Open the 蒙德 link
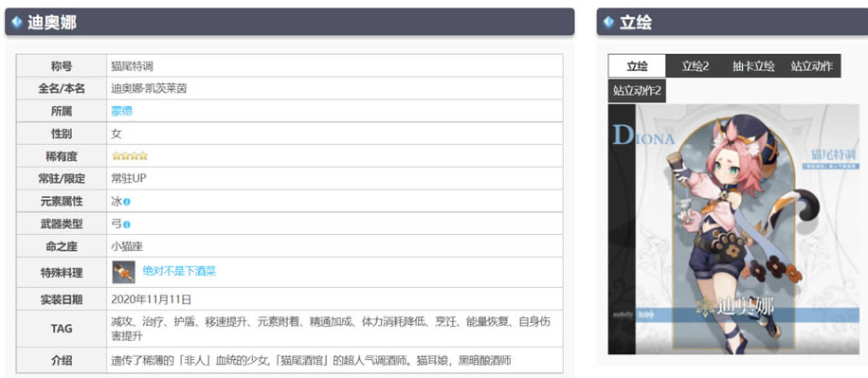The width and height of the screenshot is (868, 378). [122, 111]
